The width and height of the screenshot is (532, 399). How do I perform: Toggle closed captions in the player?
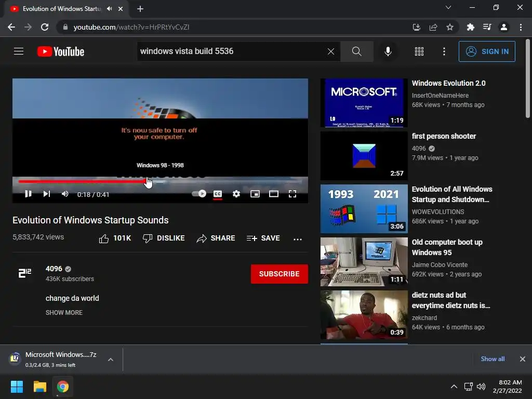tap(218, 194)
